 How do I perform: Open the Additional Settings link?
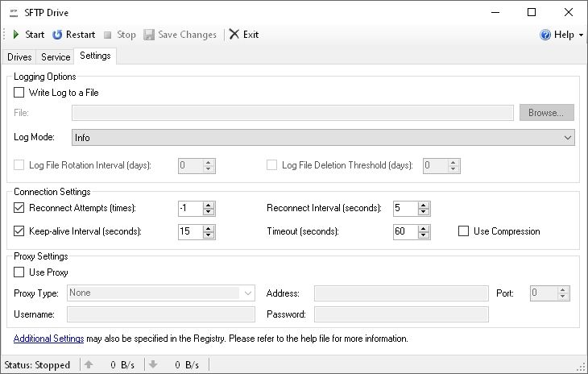tap(49, 339)
